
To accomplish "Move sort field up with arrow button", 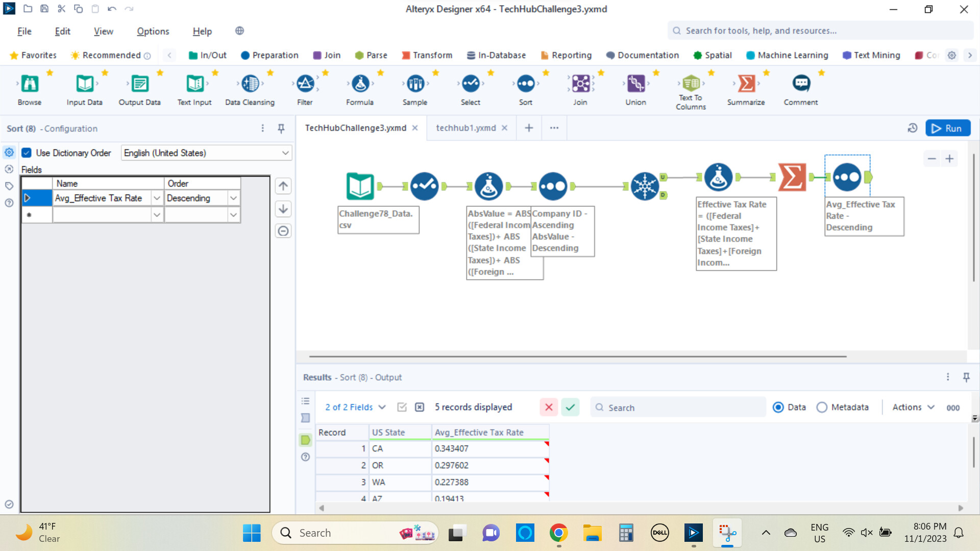I will (x=283, y=186).
